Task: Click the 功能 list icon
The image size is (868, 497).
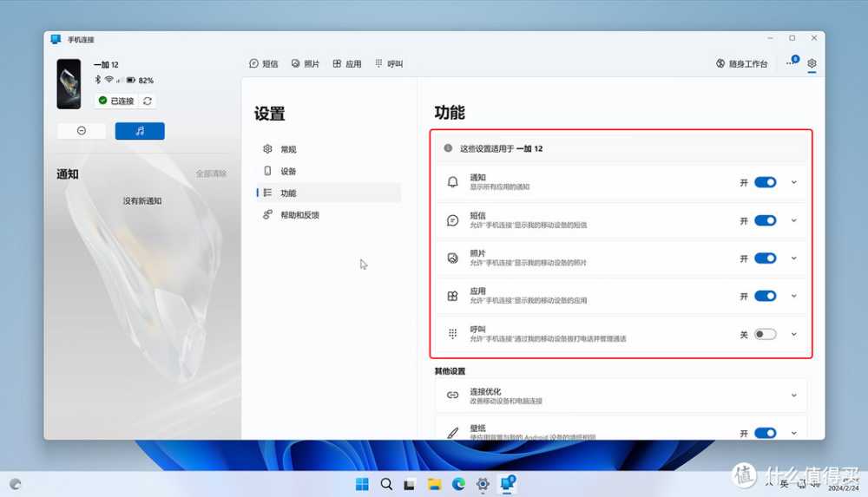Action: 267,193
